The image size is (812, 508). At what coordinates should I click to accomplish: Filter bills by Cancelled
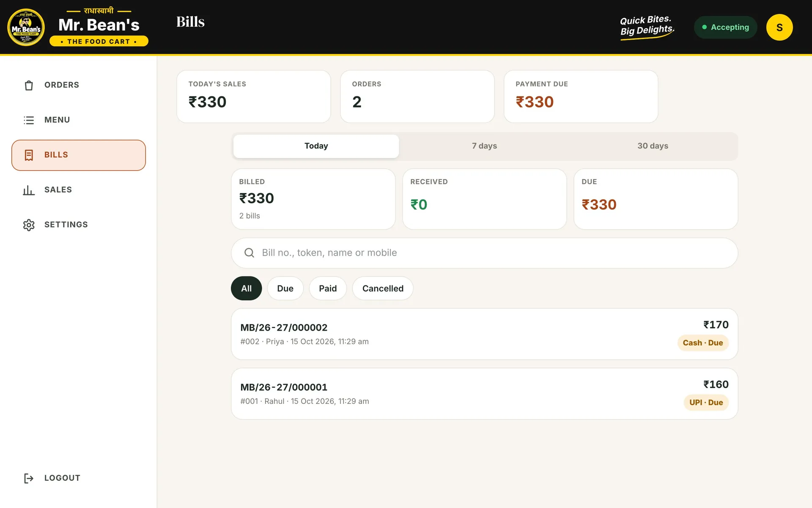[383, 288]
